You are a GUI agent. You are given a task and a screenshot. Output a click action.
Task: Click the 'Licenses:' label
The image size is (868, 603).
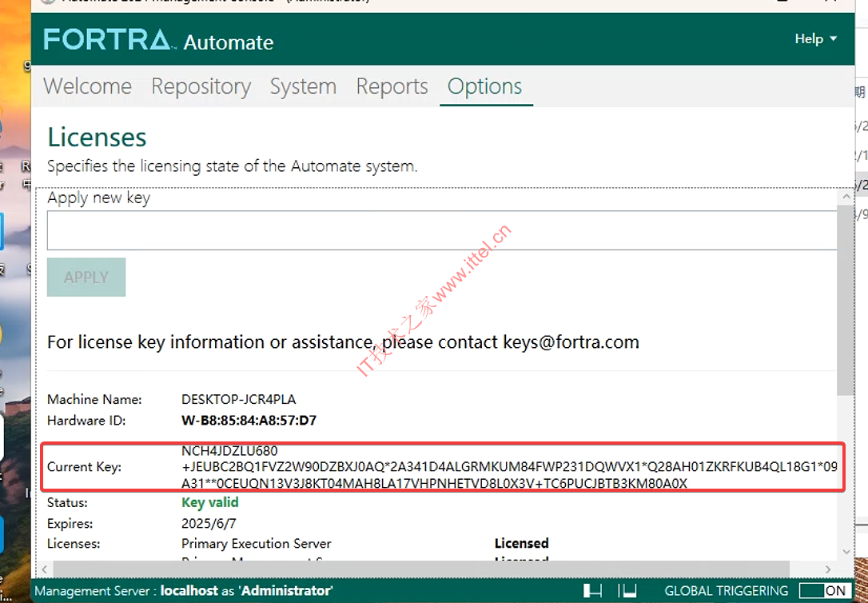[x=74, y=543]
